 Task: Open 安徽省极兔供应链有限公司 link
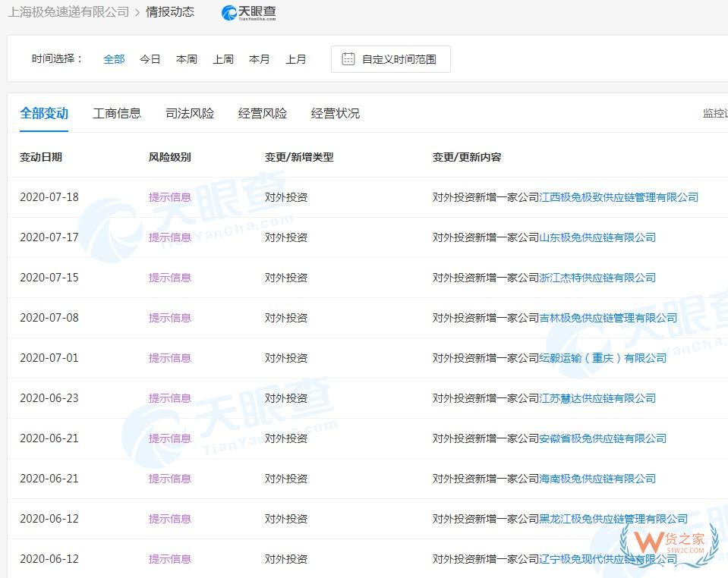(603, 438)
